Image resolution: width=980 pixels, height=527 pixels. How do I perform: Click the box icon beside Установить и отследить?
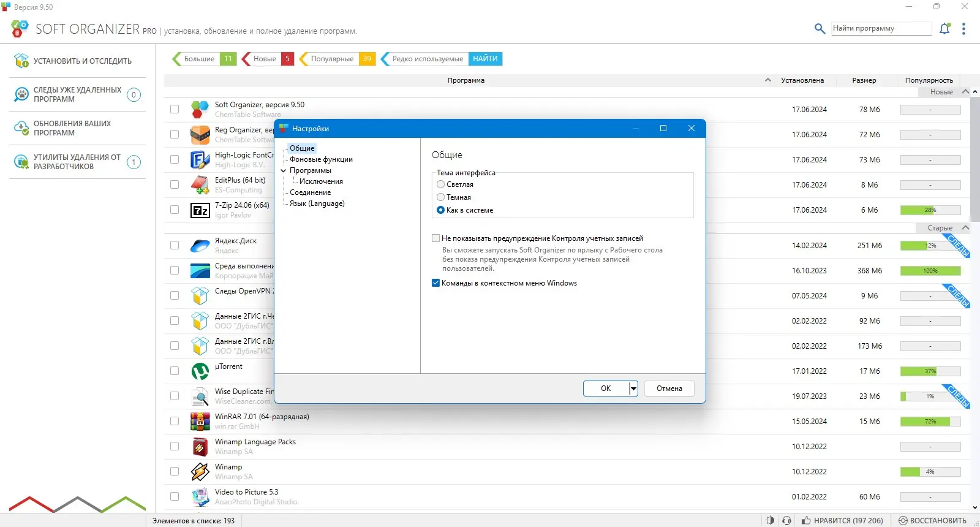click(x=21, y=61)
